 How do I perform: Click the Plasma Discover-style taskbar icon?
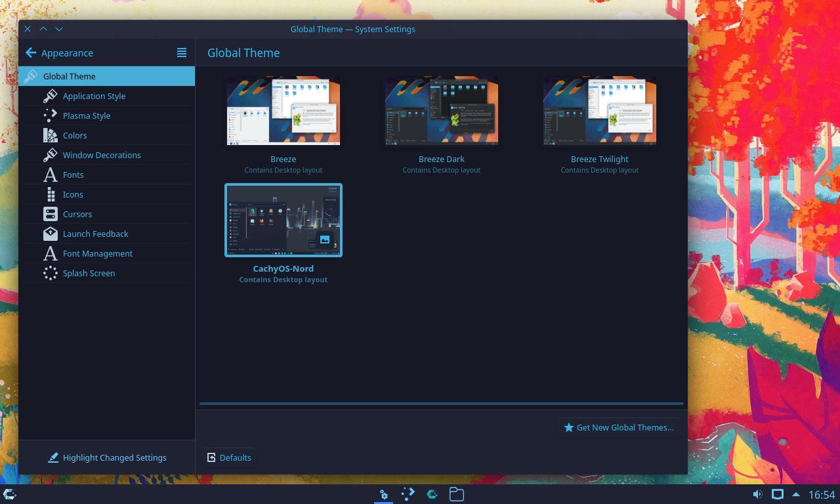[x=408, y=494]
